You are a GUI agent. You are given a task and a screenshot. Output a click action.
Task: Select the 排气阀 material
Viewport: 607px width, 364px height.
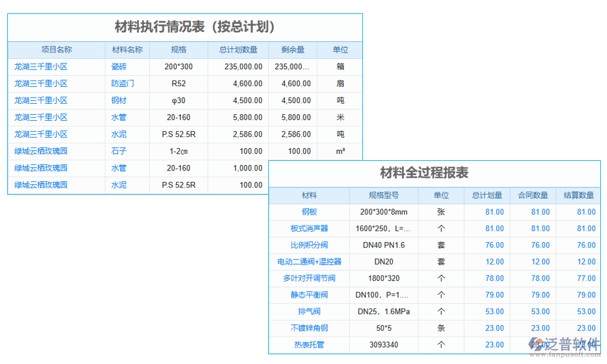tap(311, 311)
